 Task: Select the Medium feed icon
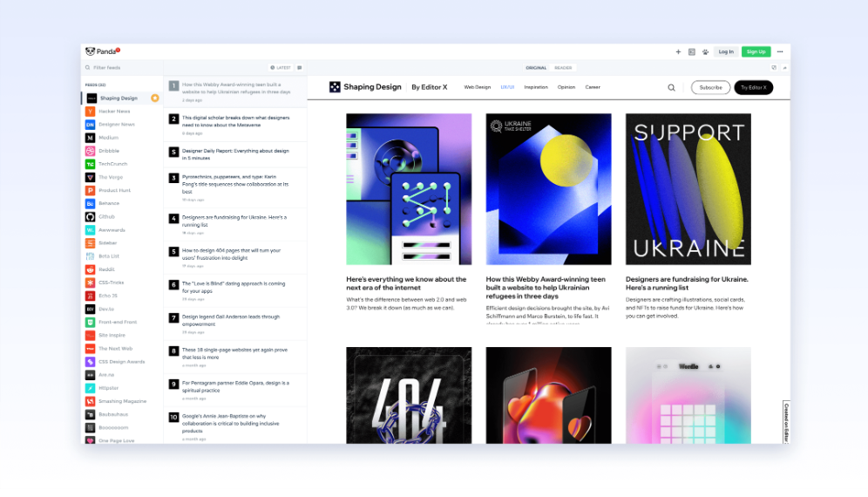[x=91, y=138]
